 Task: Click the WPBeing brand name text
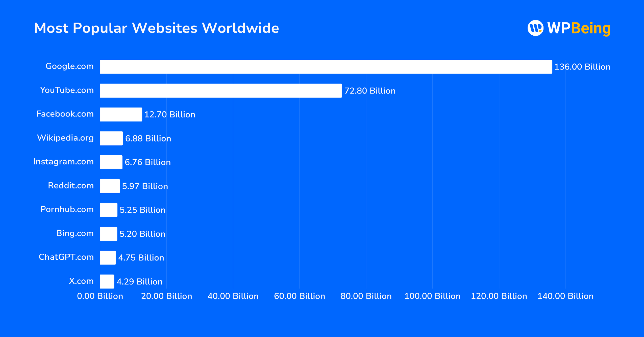tap(579, 29)
